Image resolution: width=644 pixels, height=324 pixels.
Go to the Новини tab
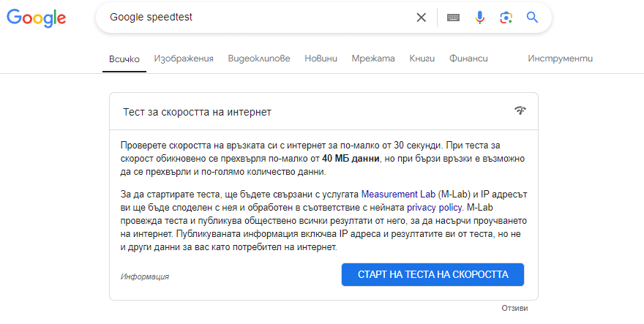321,59
